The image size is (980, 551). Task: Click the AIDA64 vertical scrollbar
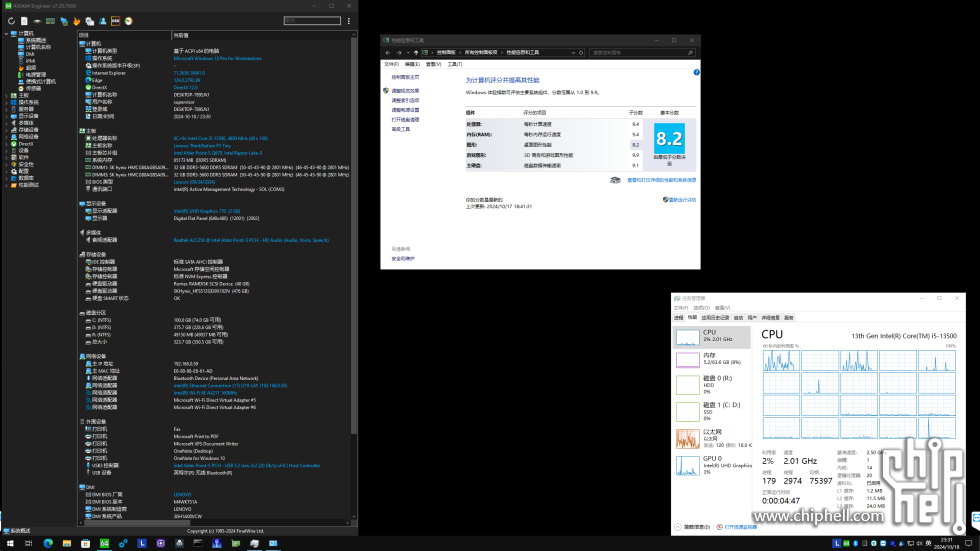coord(354,234)
